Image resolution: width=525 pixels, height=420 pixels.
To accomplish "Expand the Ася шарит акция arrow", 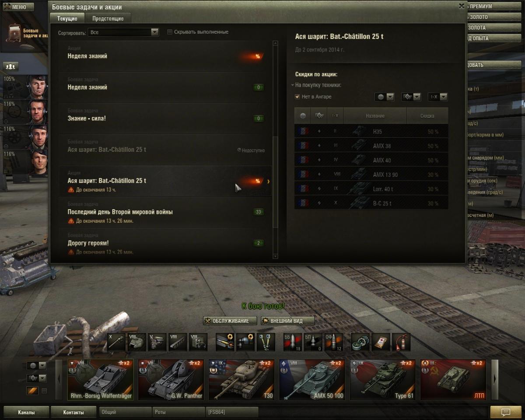I will tap(268, 181).
